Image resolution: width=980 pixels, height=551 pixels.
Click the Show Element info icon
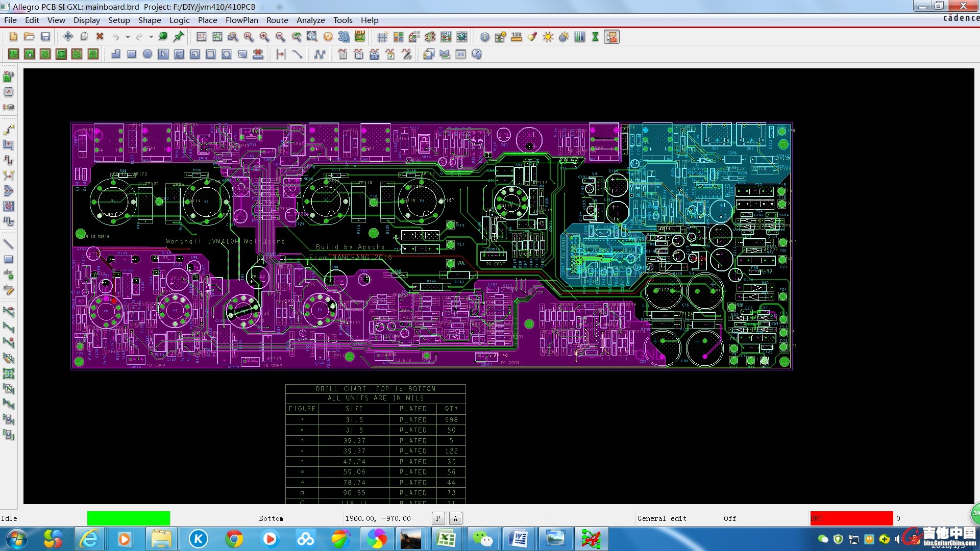[485, 37]
